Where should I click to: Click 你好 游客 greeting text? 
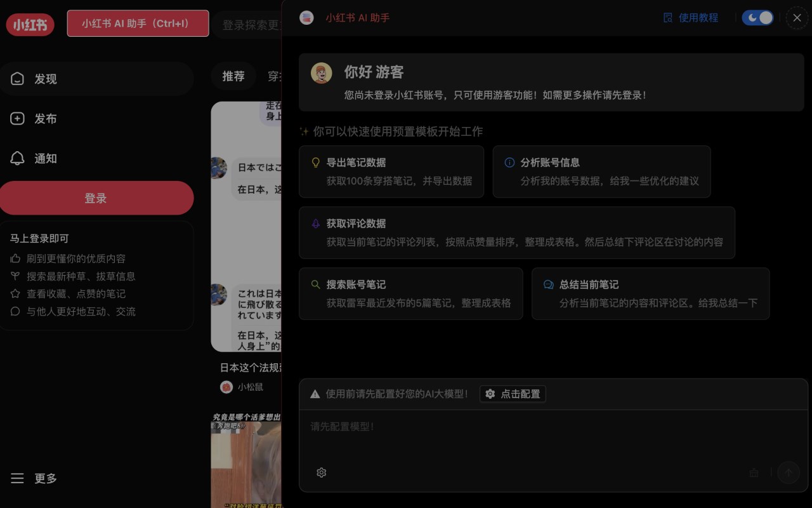click(x=374, y=72)
